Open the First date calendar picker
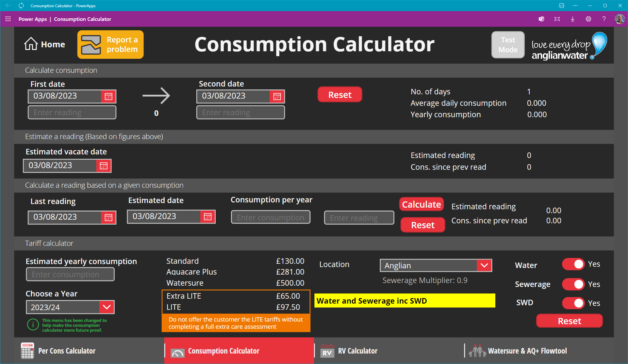Image resolution: width=628 pixels, height=364 pixels. pos(108,97)
